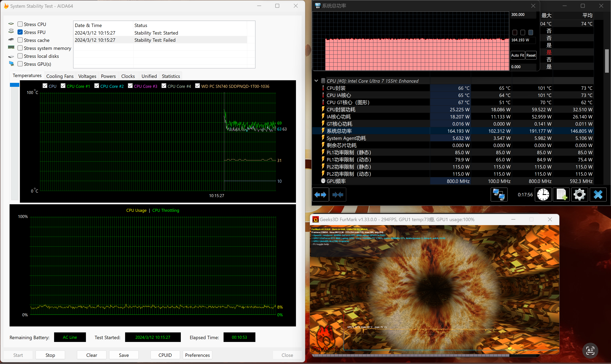Uncheck the CPU Core #2 series checkbox

pyautogui.click(x=97, y=86)
